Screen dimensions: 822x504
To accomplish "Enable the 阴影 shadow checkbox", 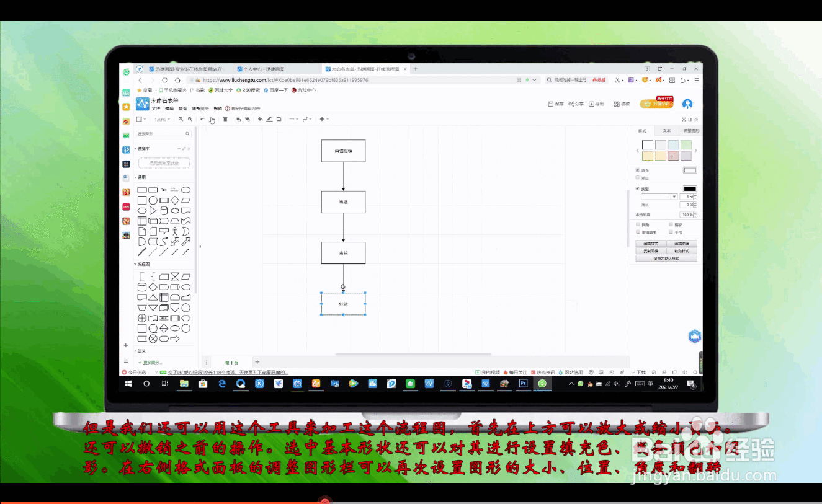I will (x=671, y=224).
